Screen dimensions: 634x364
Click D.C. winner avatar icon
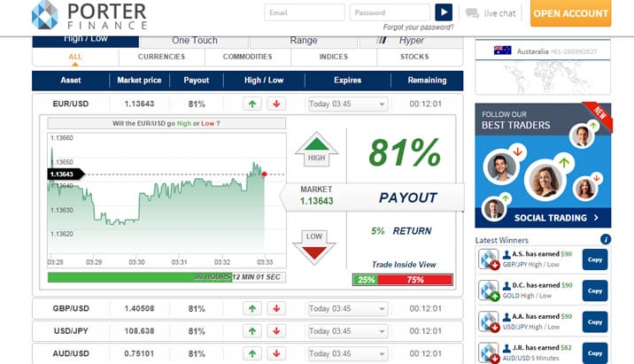pos(489,290)
